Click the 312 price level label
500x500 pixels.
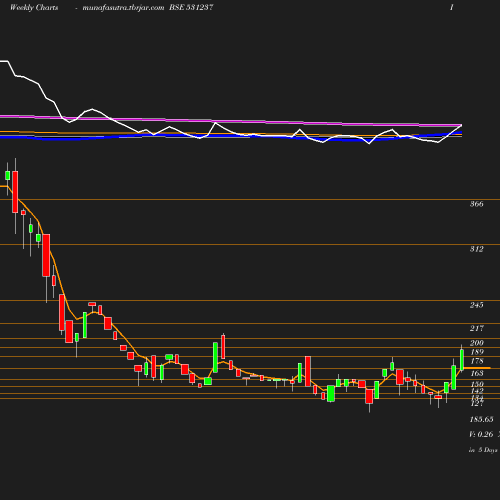pos(476,249)
